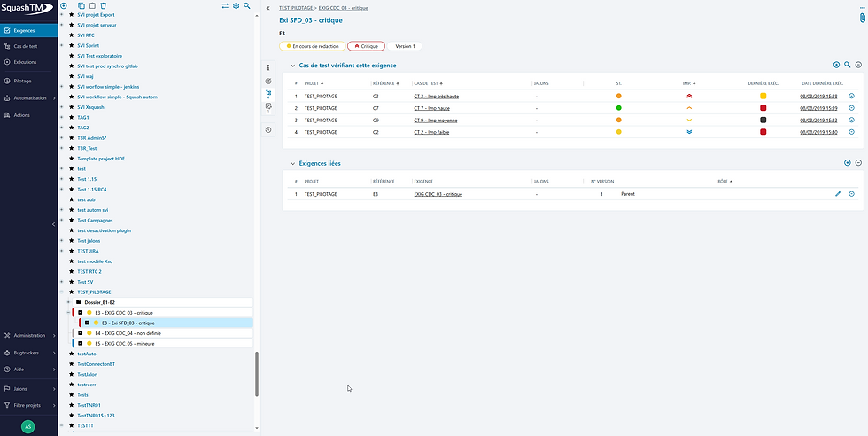
Task: Open the CT 3 - Imp très haute link
Action: (x=436, y=96)
